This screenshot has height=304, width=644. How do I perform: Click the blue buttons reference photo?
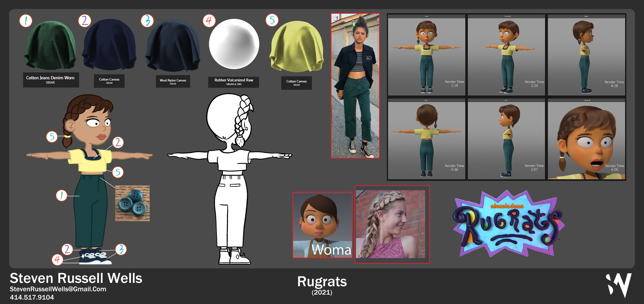tap(132, 203)
